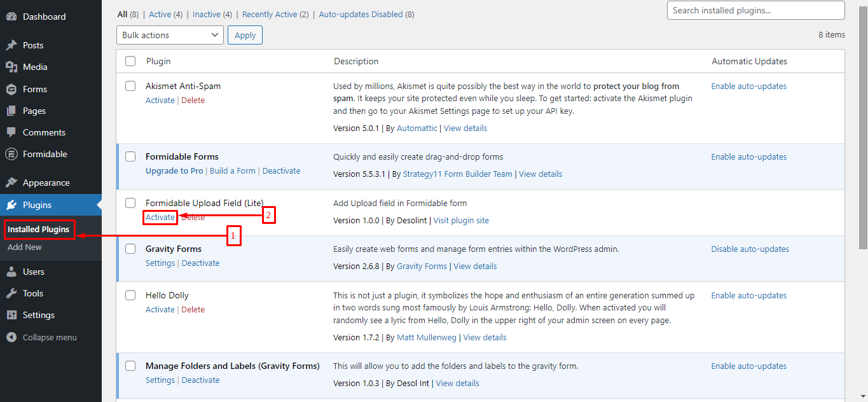Check the Manage Folders and Labels checkbox
Screen dimensions: 868x402
tap(130, 366)
